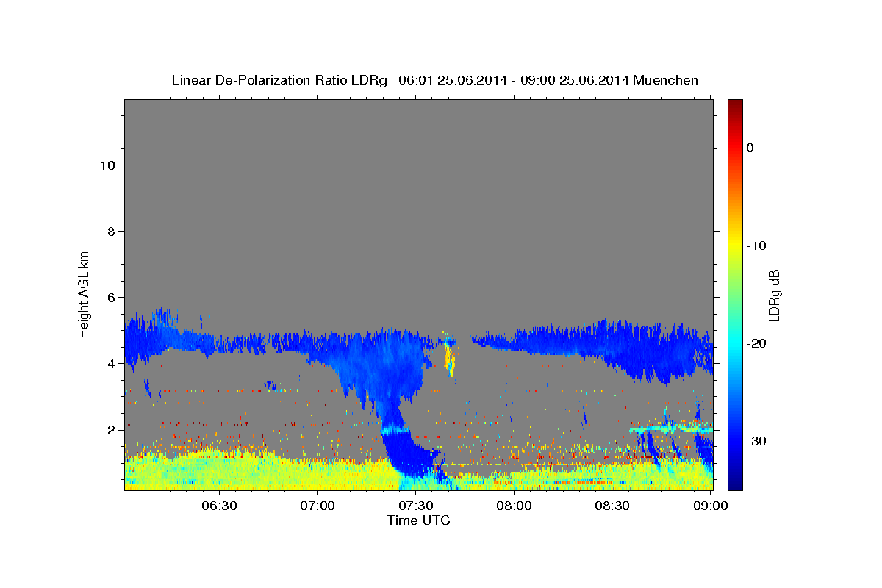This screenshot has height=588, width=882.
Task: Click the height tick label 10
Action: click(107, 165)
